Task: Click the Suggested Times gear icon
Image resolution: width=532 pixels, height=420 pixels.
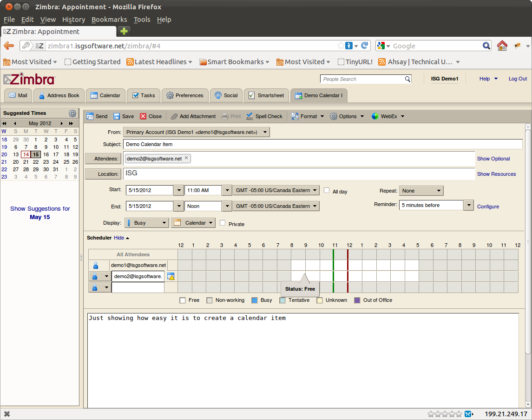Action: (x=72, y=113)
